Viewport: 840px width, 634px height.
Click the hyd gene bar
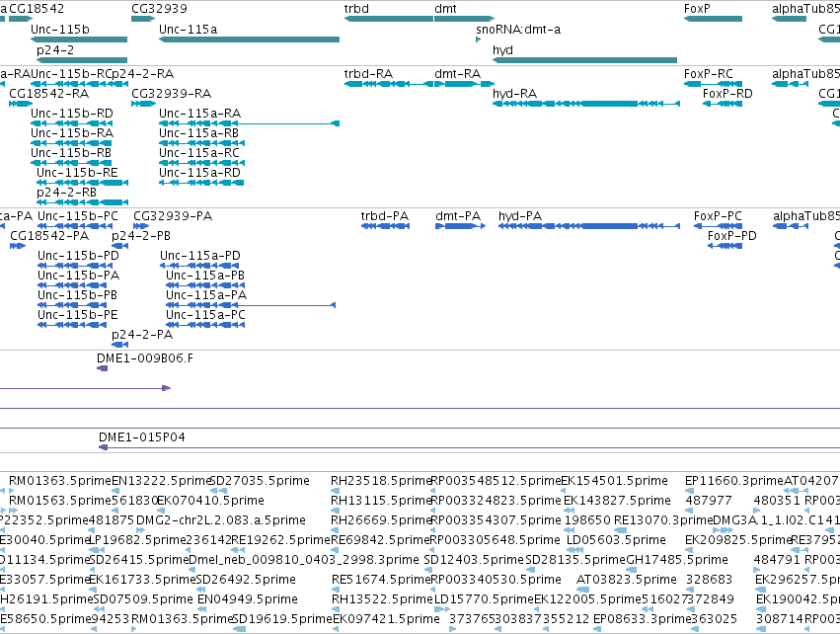point(584,60)
